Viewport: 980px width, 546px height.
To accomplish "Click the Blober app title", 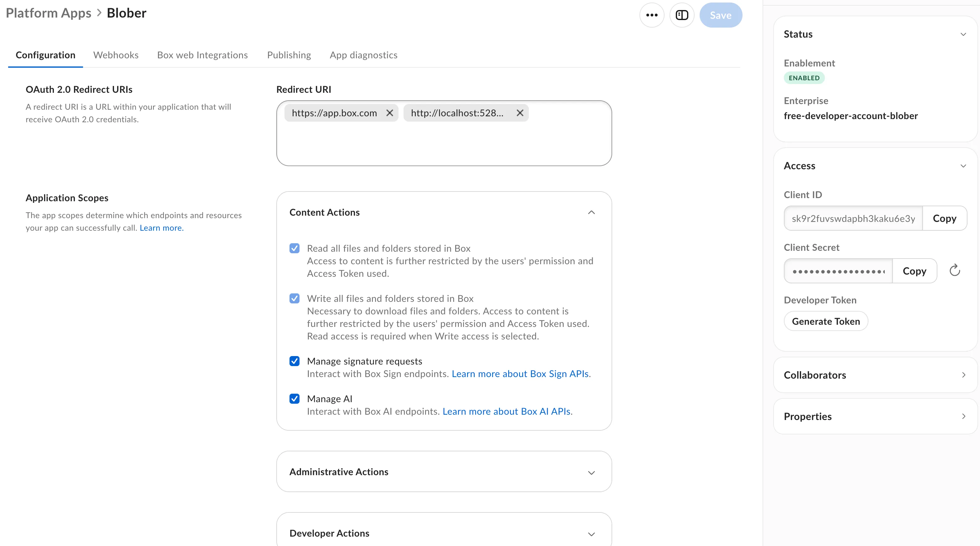I will click(127, 13).
